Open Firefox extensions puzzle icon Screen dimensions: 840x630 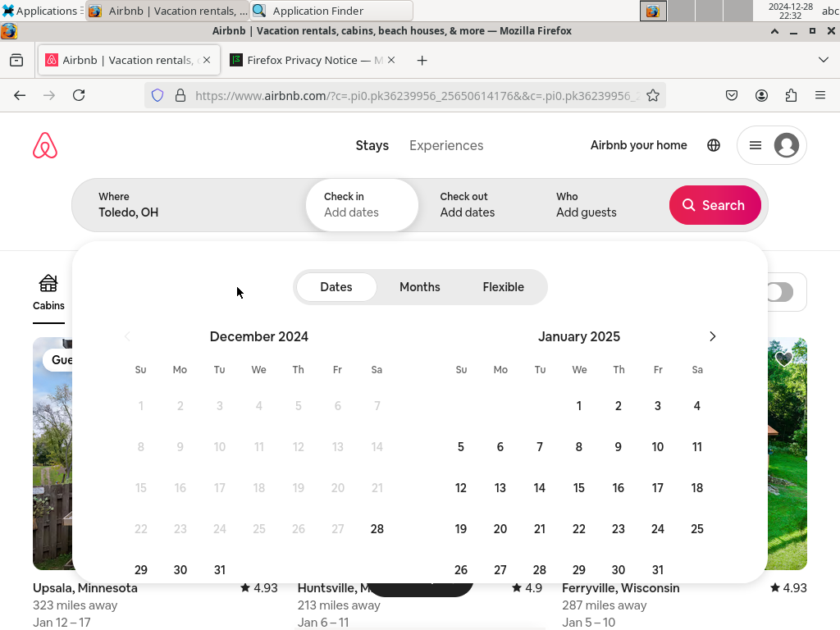791,95
